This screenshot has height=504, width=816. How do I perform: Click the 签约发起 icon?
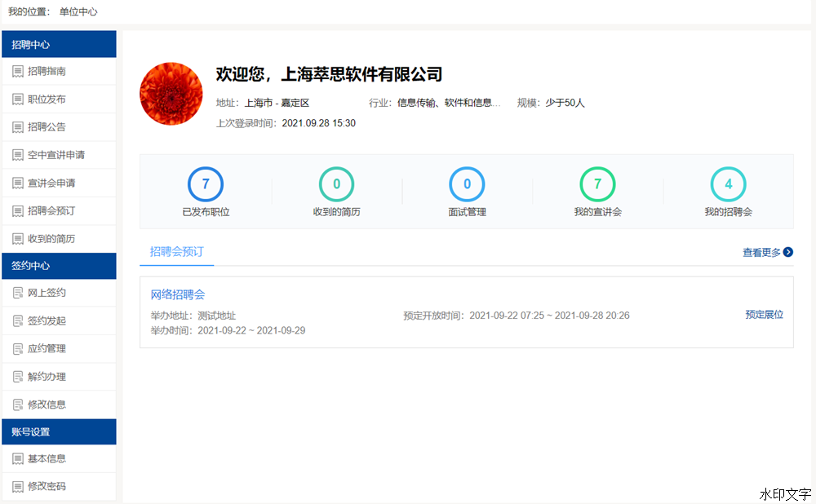(18, 321)
